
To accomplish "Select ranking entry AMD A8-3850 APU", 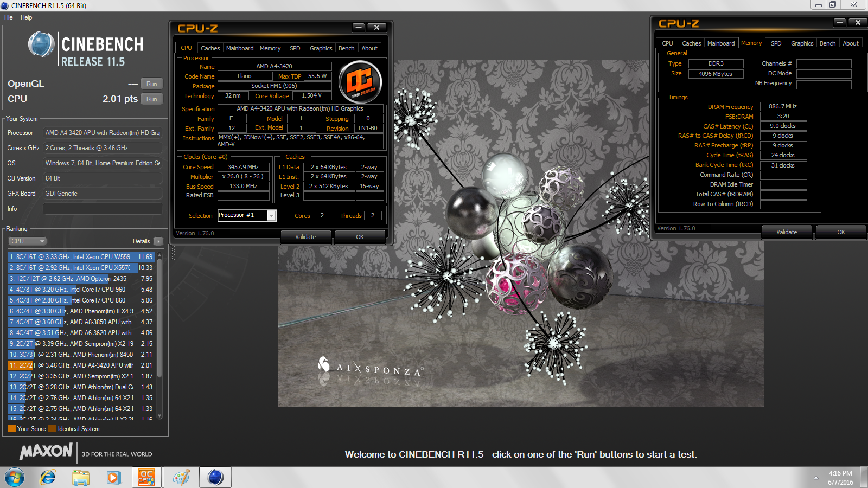I will (x=81, y=322).
